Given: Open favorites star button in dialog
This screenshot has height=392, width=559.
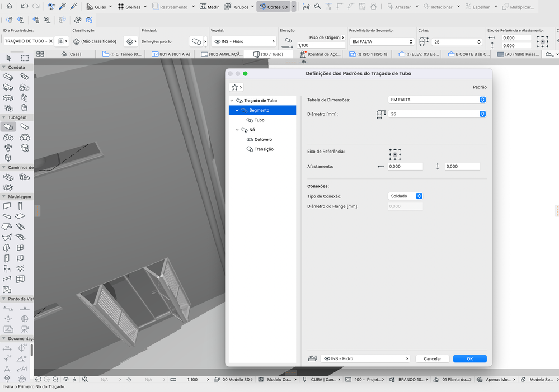Looking at the screenshot, I should (236, 87).
